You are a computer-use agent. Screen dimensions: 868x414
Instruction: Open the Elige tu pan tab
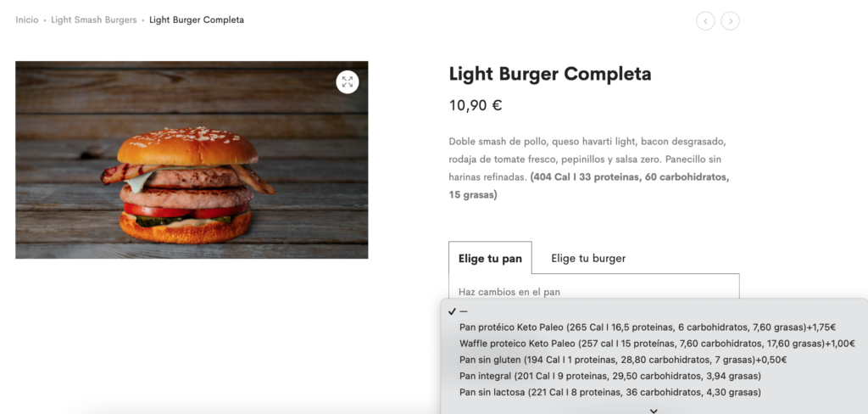coord(490,258)
